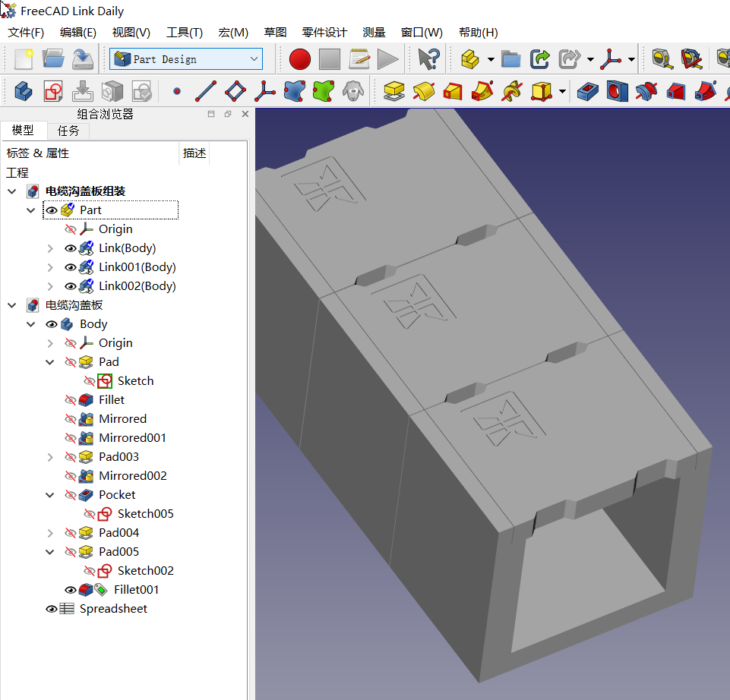Viewport: 730px width, 700px height.
Task: Open the Part Design workbench dropdown
Action: click(x=254, y=59)
